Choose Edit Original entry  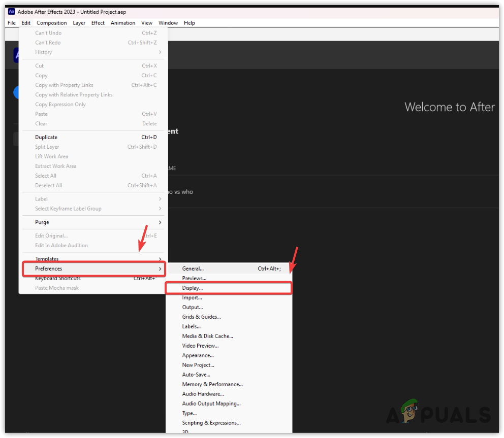click(93, 235)
